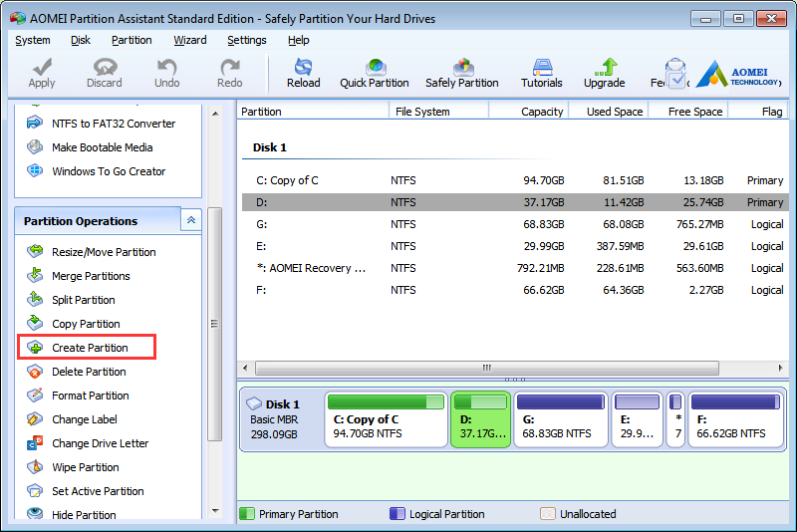Click the Make Bootable Media icon

[35, 146]
